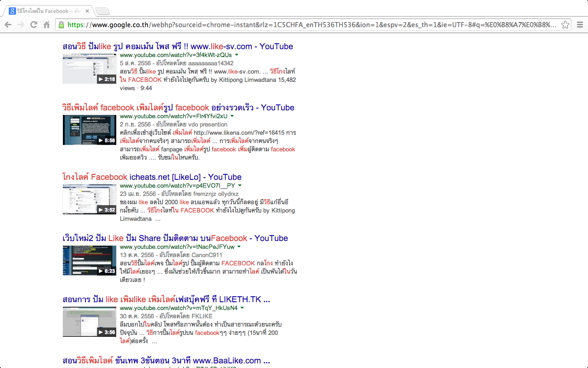Expand options arrow beside URL ending 3f4kWt-zQUs

[x=237, y=55]
